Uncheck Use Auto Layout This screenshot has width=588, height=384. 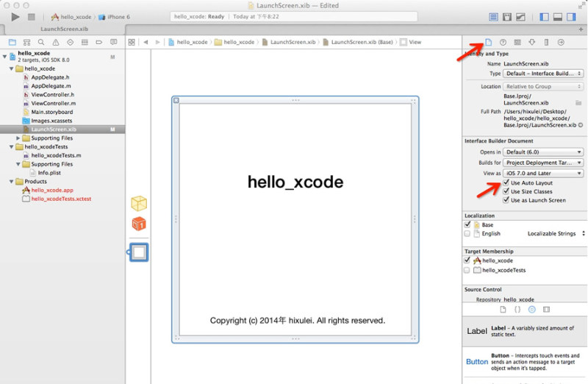(x=506, y=182)
